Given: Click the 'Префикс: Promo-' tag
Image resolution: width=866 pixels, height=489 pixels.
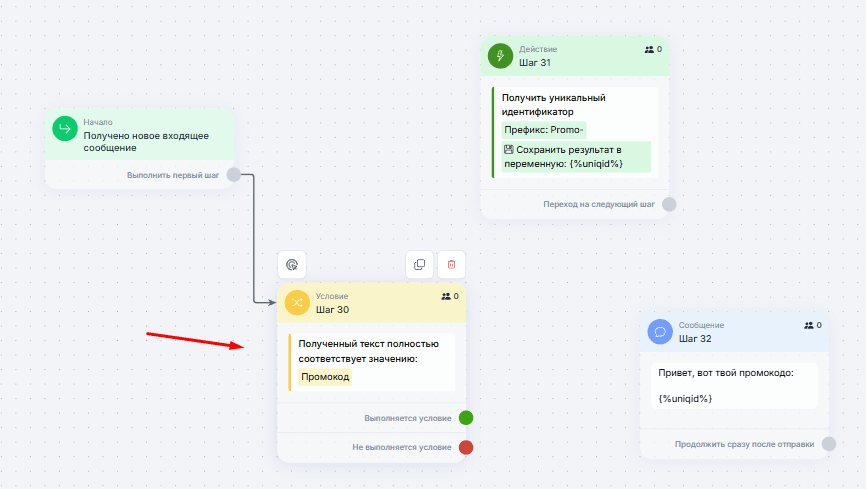Looking at the screenshot, I should click(x=543, y=130).
